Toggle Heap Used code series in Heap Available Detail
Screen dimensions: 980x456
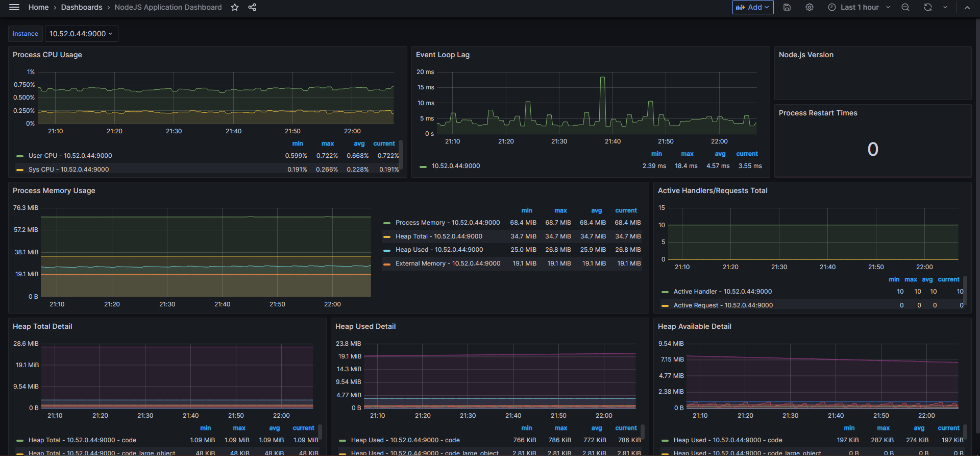click(x=728, y=440)
